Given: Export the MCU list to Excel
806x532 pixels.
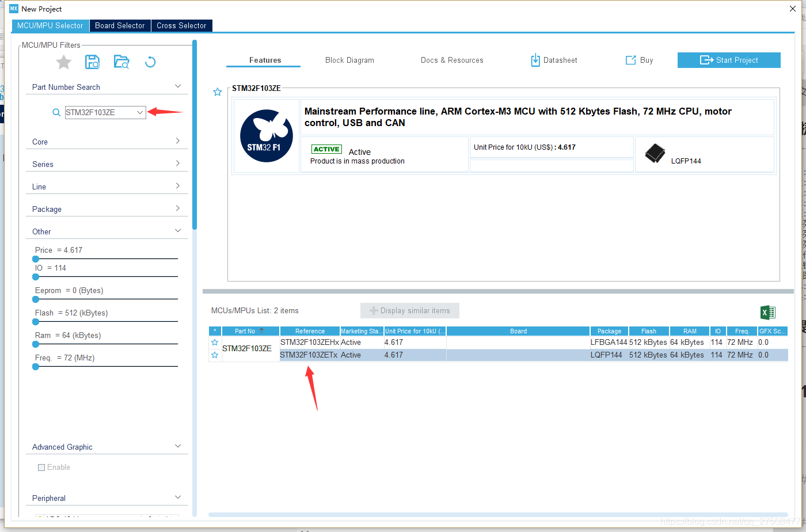Looking at the screenshot, I should [x=768, y=313].
